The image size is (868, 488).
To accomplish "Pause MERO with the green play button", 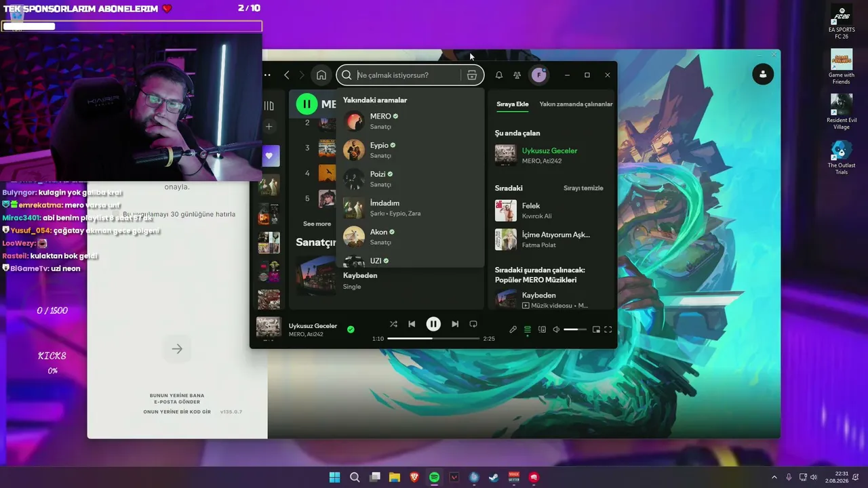I will click(x=307, y=104).
